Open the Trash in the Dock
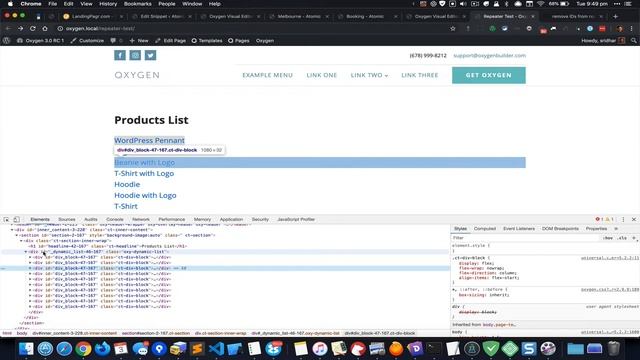640x360 pixels. 613,349
